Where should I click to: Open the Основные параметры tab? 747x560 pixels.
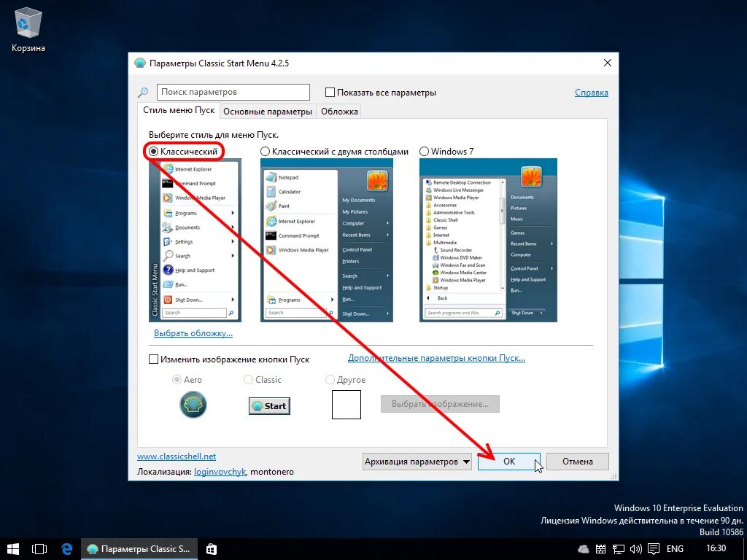(x=268, y=112)
